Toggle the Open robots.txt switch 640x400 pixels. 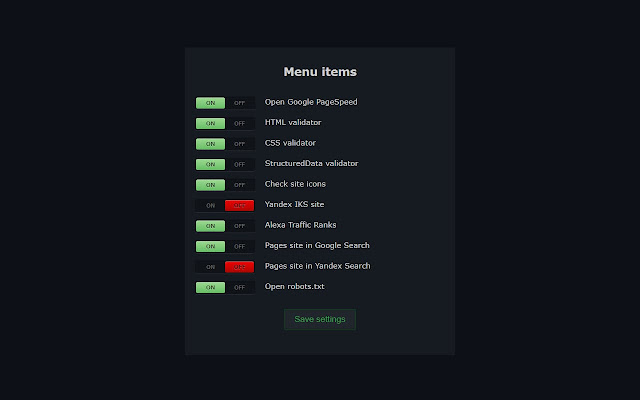click(225, 287)
